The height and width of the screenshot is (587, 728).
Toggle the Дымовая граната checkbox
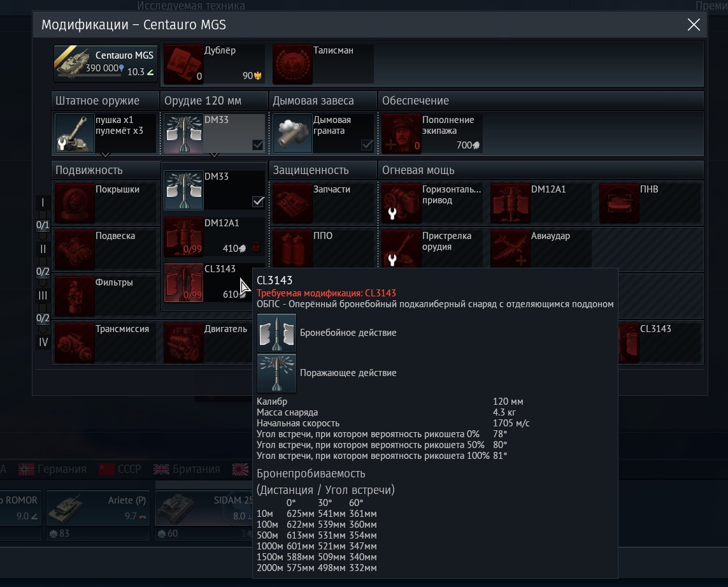[367, 145]
